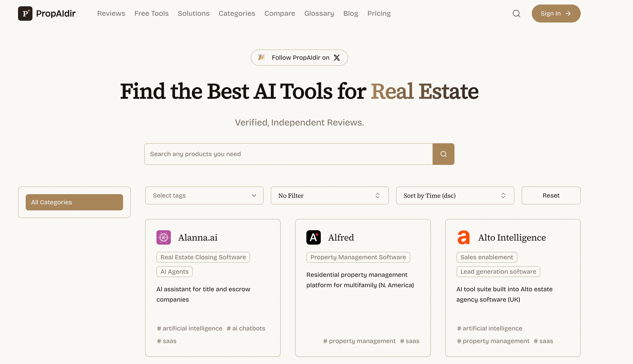Open Glossary in the navigation bar
Screen dimensions: 633x364
(319, 14)
